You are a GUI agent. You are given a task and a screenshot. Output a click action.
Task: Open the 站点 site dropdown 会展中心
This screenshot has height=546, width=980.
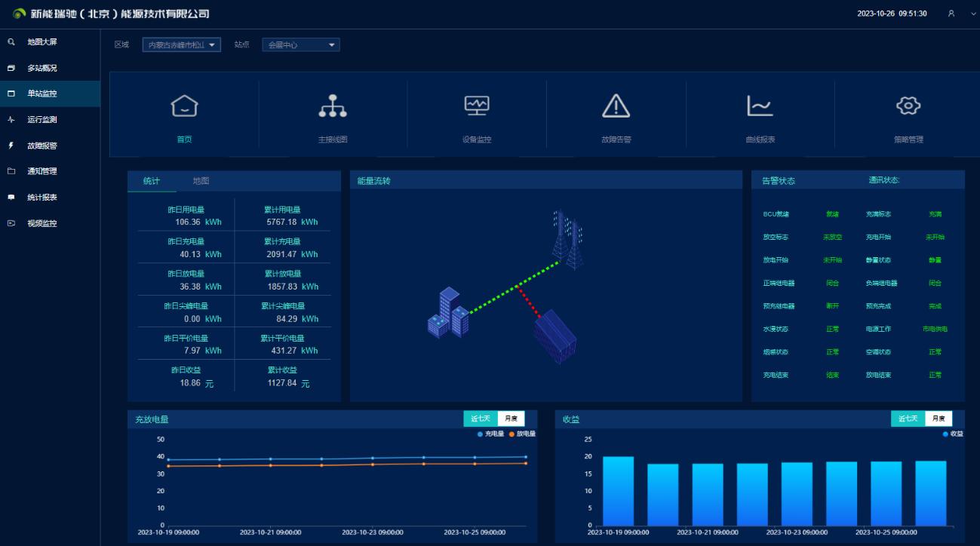[301, 45]
